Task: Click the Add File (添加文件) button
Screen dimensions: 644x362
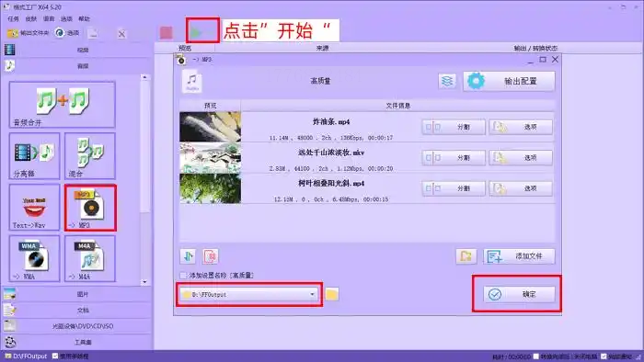Action: [x=519, y=256]
